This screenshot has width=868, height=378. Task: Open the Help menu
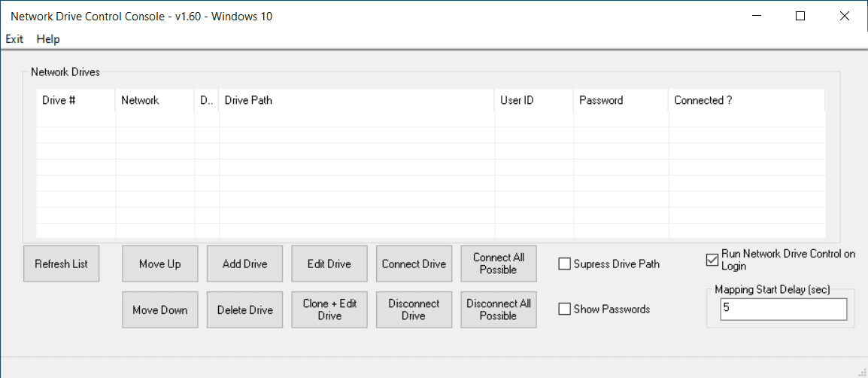48,39
